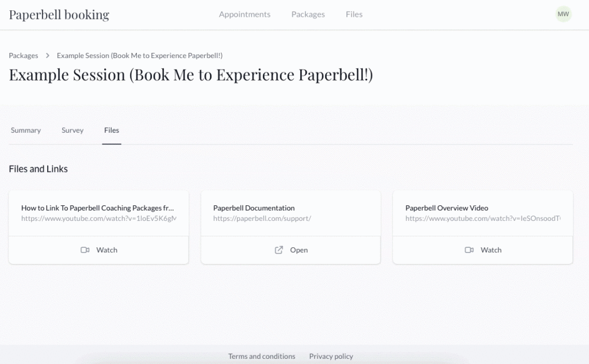The width and height of the screenshot is (589, 364).
Task: Click the Paperbell Documentation card title
Action: pos(254,208)
